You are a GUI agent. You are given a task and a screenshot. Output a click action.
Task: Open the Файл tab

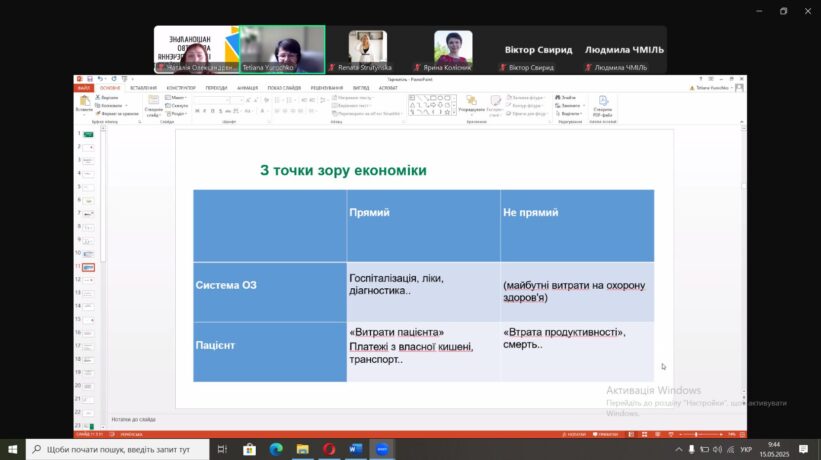tap(84, 88)
